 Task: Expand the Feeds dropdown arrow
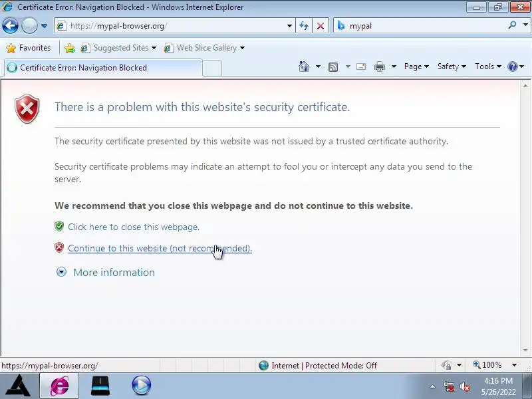pyautogui.click(x=348, y=66)
